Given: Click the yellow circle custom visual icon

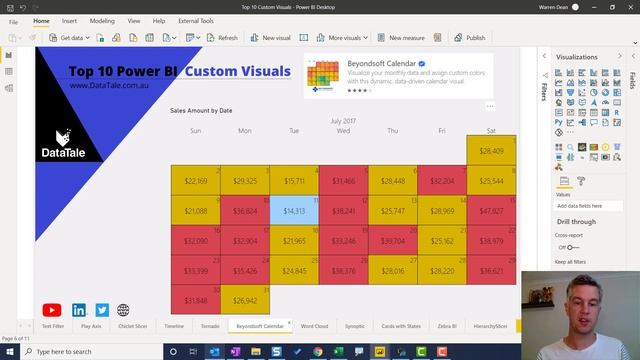Looking at the screenshot, I should pyautogui.click(x=605, y=147).
